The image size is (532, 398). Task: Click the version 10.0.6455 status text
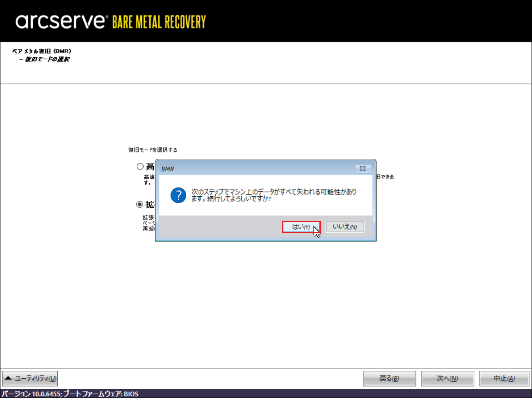70,394
